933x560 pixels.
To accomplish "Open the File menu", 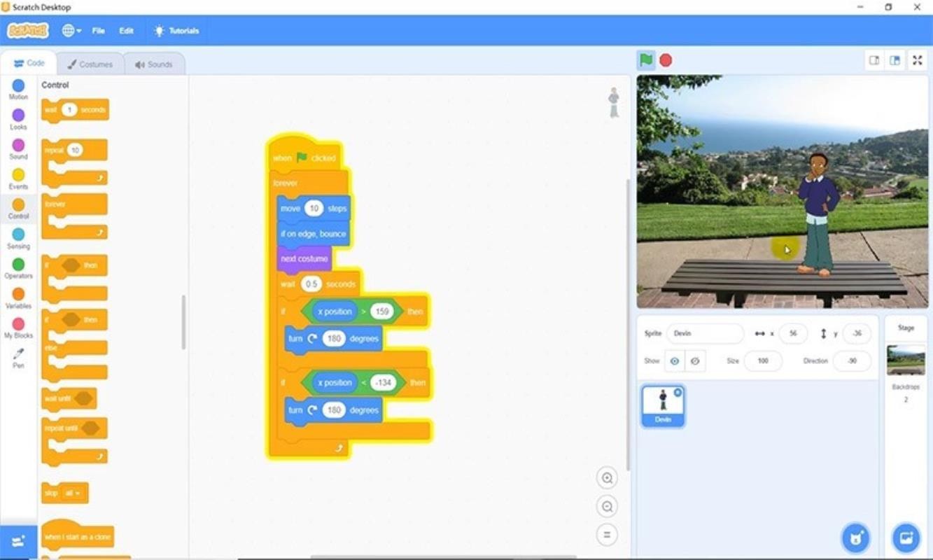I will click(x=98, y=31).
